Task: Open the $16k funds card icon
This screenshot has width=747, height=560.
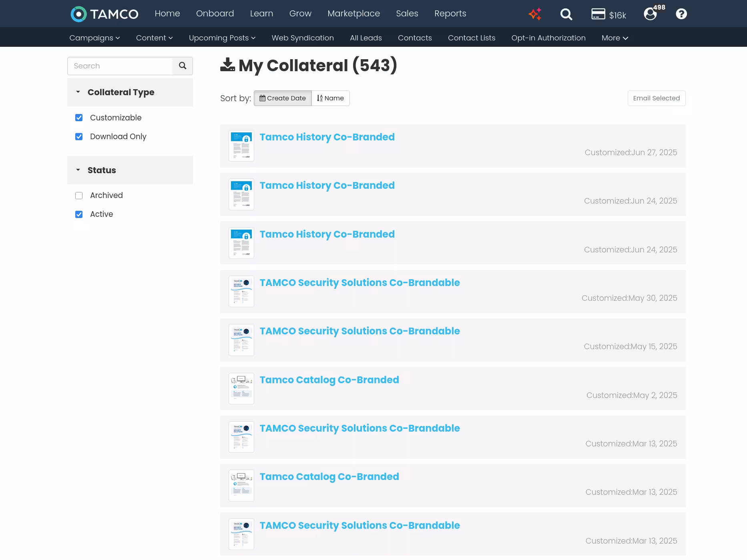Action: [608, 14]
